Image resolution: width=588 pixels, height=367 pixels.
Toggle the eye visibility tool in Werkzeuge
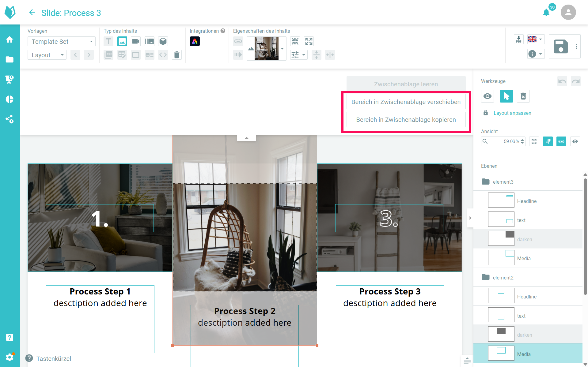(487, 96)
